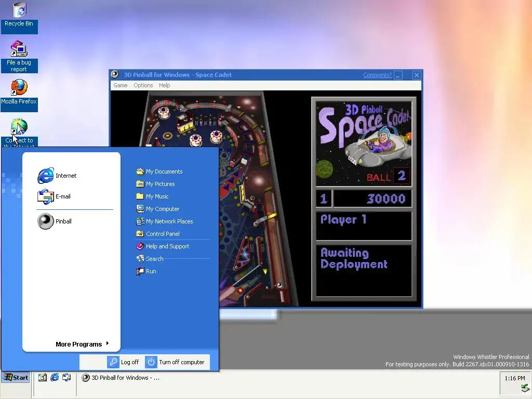Click the Show Desktop quick launch icon
Viewport: 532px width, 399px height.
click(43, 377)
